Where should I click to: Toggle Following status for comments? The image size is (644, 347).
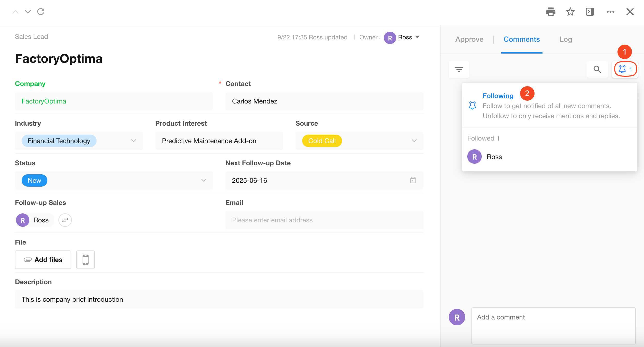pyautogui.click(x=498, y=96)
